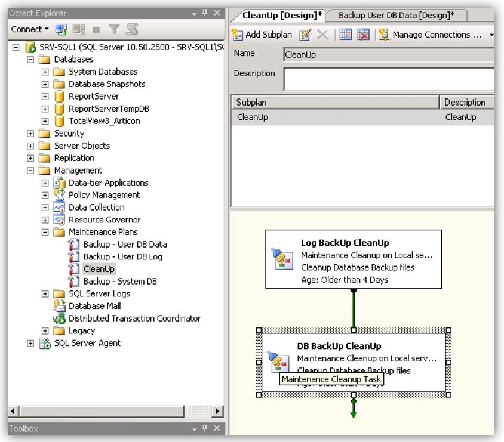Image resolution: width=504 pixels, height=442 pixels.
Task: Pin the Object Explorer panel
Action: [205, 13]
